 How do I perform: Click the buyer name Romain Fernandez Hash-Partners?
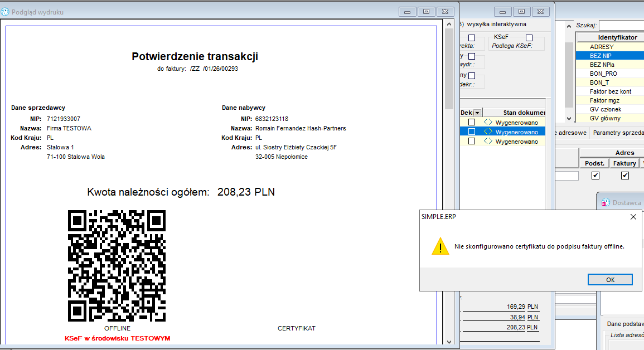(301, 128)
